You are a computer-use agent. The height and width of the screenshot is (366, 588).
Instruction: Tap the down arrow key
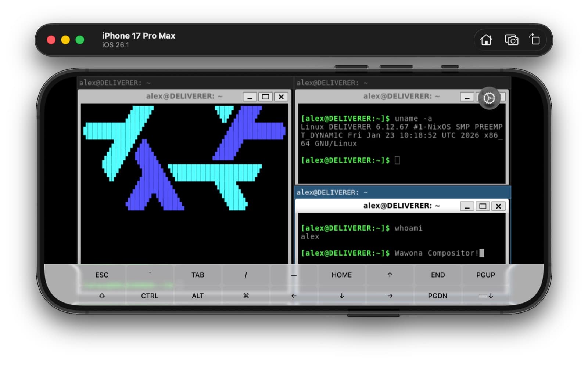coord(342,296)
